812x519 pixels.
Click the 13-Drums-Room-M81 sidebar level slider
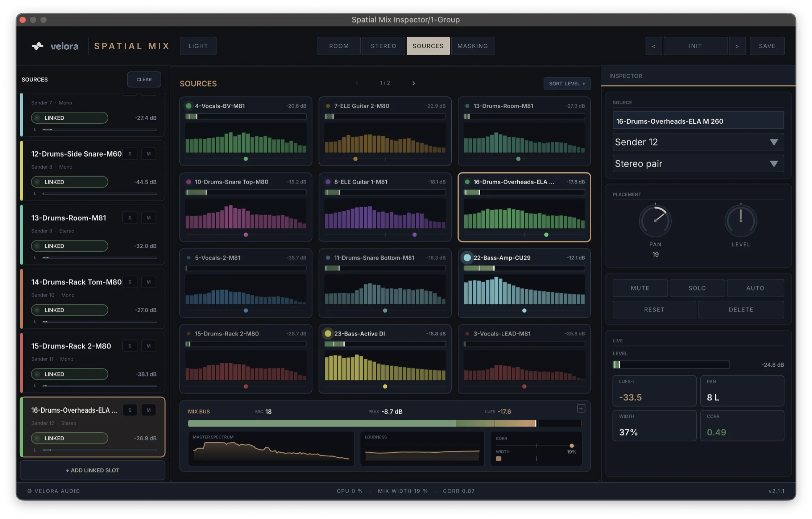pos(99,258)
